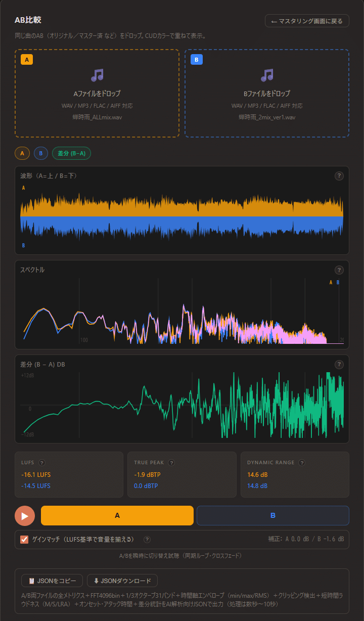Screen dimensions: 364x621
Task: Click the AB比較 page heading
Action: pos(28,20)
